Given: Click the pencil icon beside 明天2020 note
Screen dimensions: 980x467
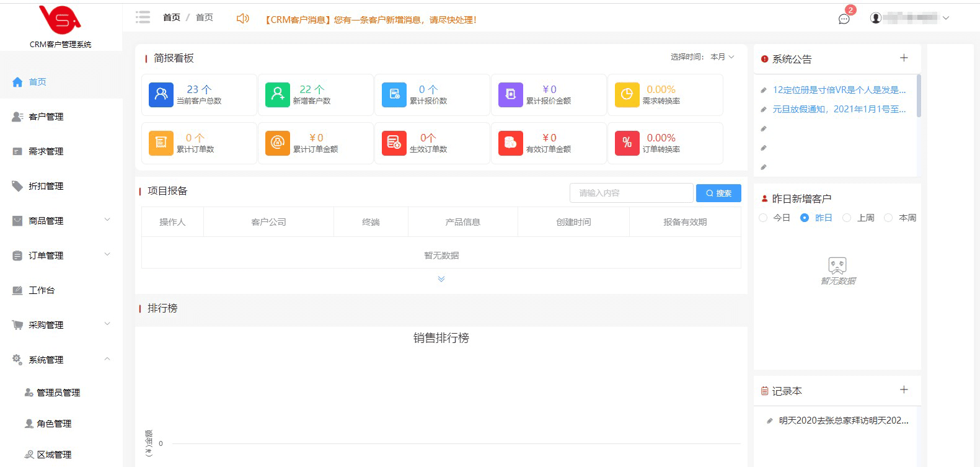Looking at the screenshot, I should point(770,421).
